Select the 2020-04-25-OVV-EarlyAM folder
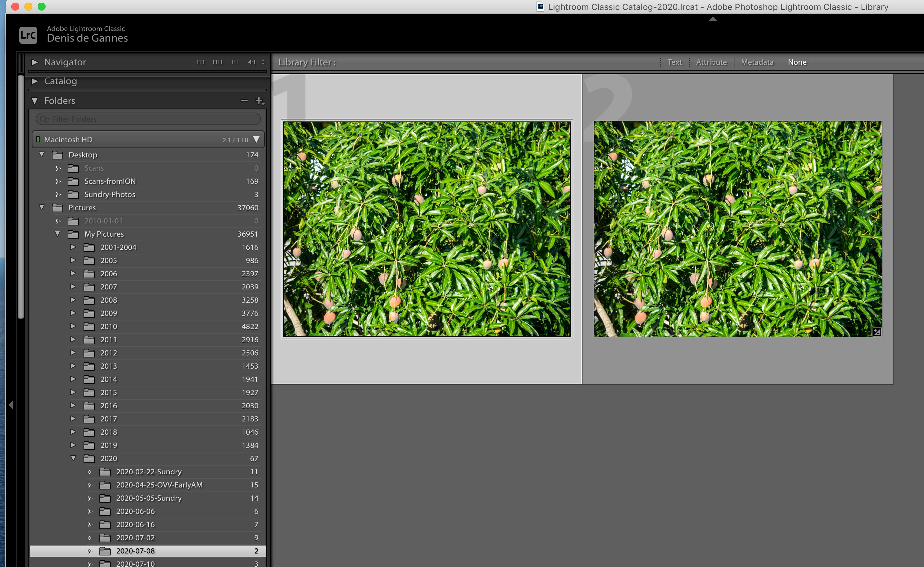This screenshot has height=567, width=924. [159, 485]
